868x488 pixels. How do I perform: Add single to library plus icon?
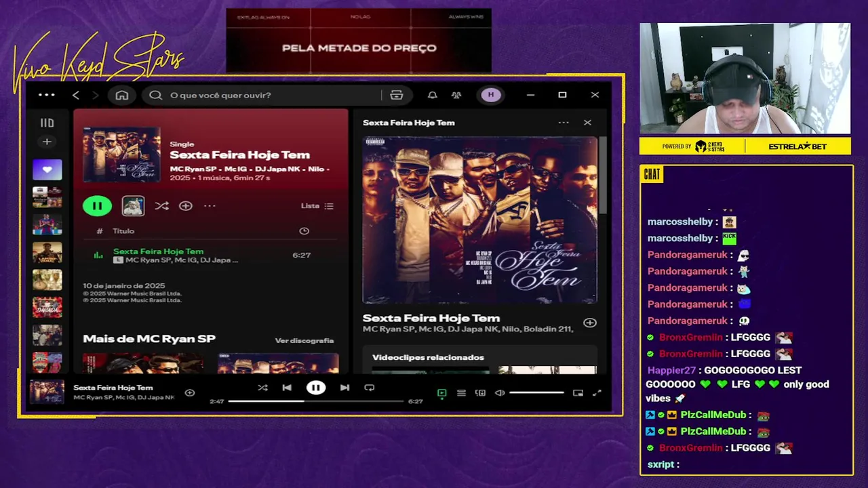click(186, 206)
